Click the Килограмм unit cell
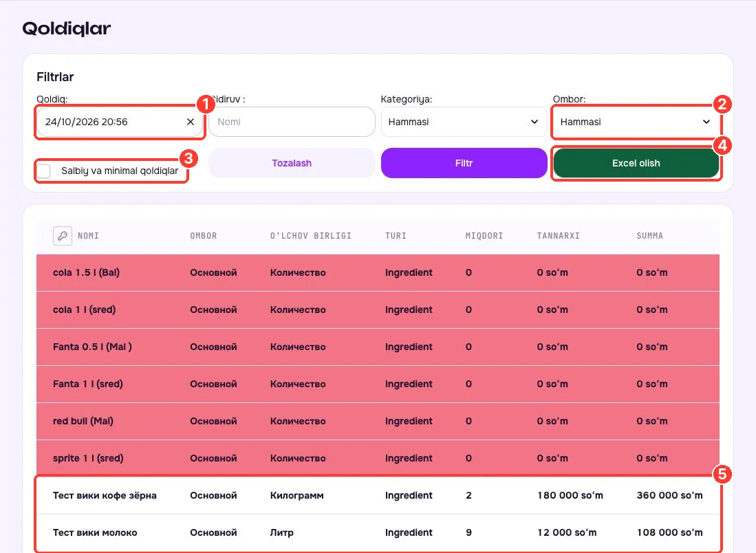This screenshot has width=756, height=553. [297, 495]
